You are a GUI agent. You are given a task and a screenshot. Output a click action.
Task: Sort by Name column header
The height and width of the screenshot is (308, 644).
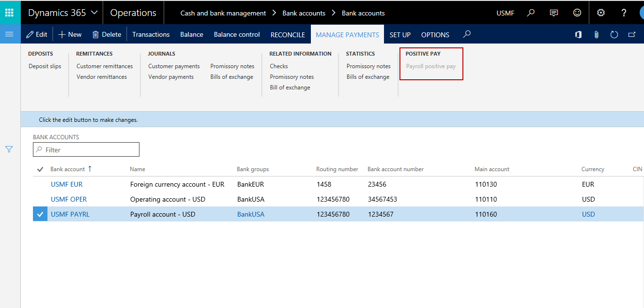[x=138, y=169]
